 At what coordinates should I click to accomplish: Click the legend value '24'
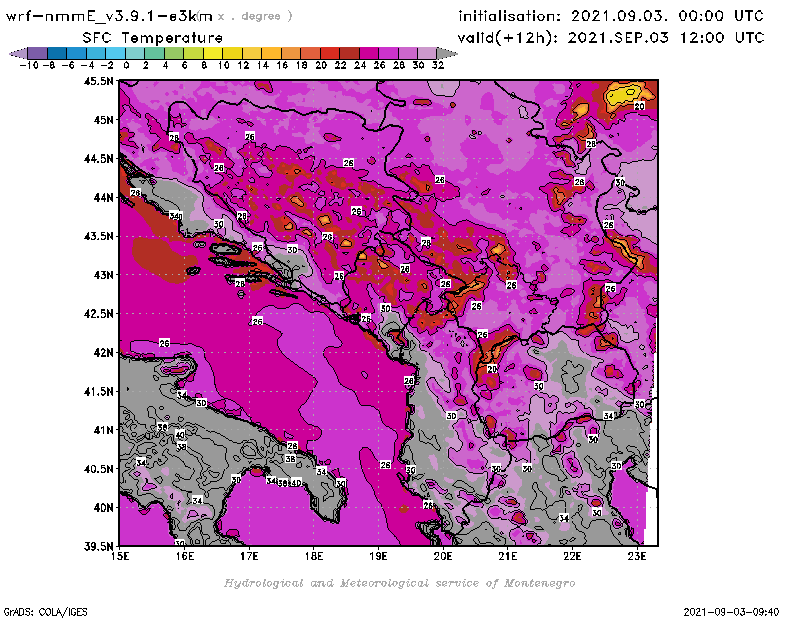click(x=360, y=65)
